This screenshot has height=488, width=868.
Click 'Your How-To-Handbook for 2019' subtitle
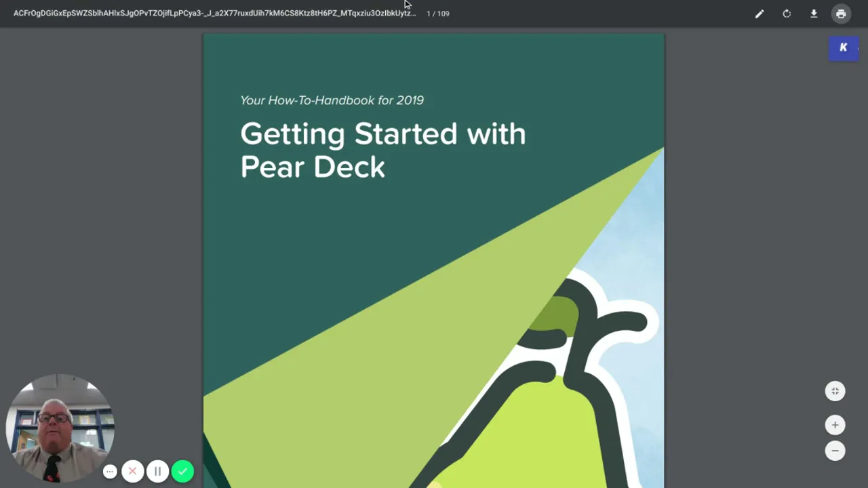coord(332,100)
